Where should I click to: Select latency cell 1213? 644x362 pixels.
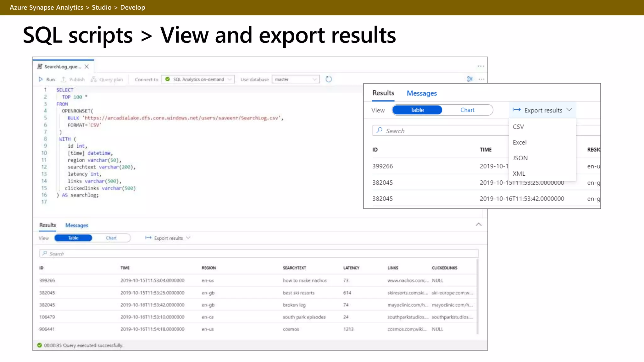(348, 329)
